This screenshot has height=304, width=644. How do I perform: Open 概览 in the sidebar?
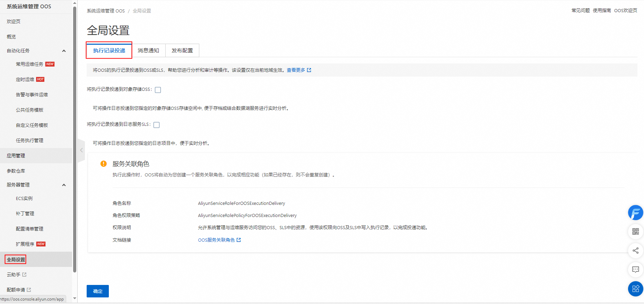(11, 37)
